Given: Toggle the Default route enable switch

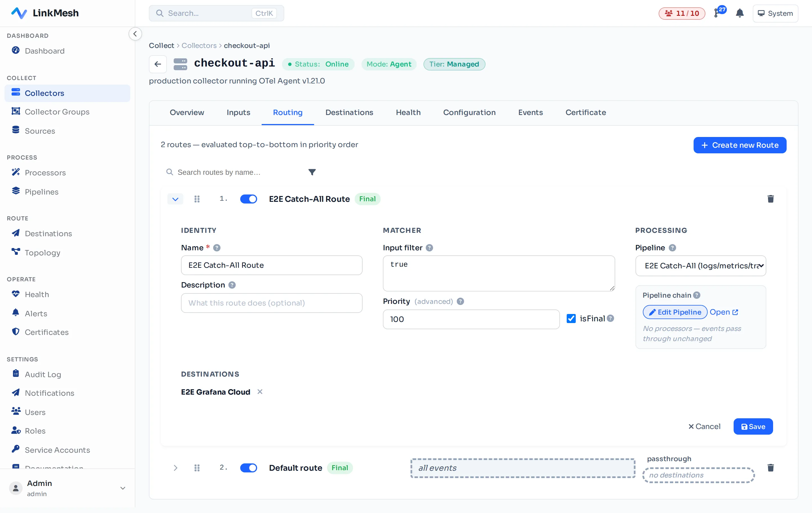Looking at the screenshot, I should [x=248, y=468].
